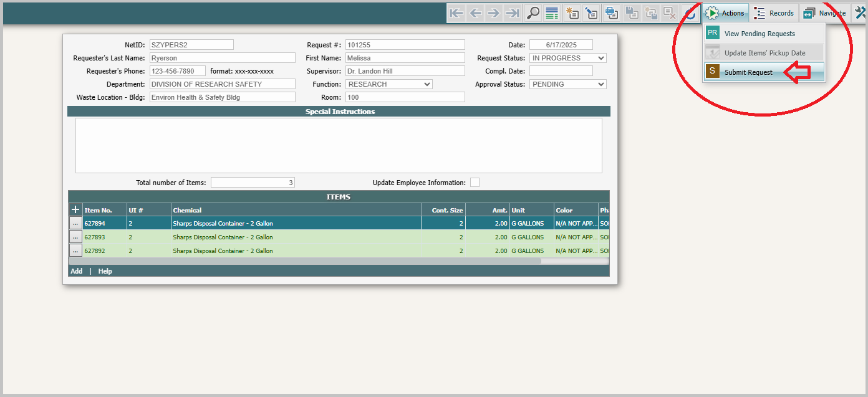Click G GALLONS unit in row 627892
Screen dimensions: 868x397
point(532,251)
